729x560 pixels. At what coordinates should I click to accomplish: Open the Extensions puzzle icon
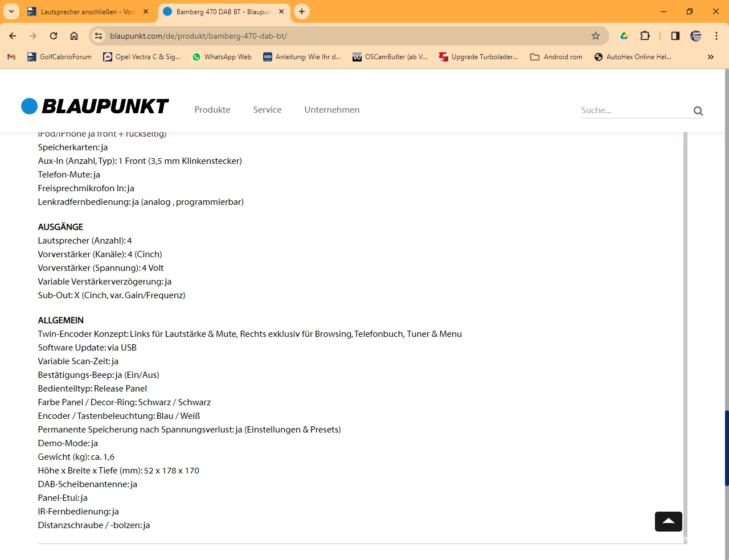[x=645, y=36]
